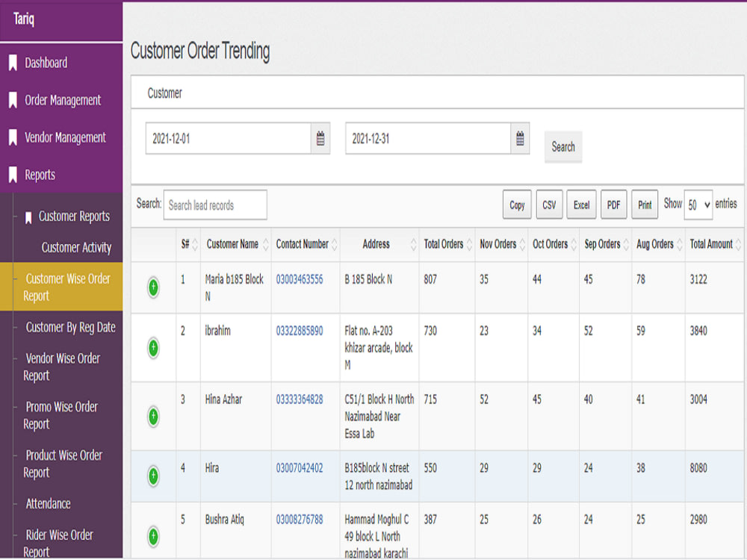The width and height of the screenshot is (747, 560).
Task: Click total amount 8080 in Hira row
Action: 698,468
